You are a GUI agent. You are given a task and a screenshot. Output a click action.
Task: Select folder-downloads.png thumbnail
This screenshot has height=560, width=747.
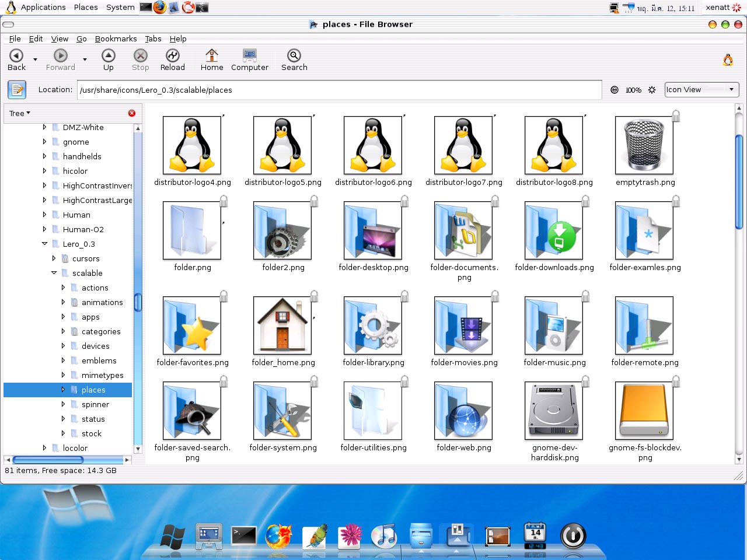(554, 230)
